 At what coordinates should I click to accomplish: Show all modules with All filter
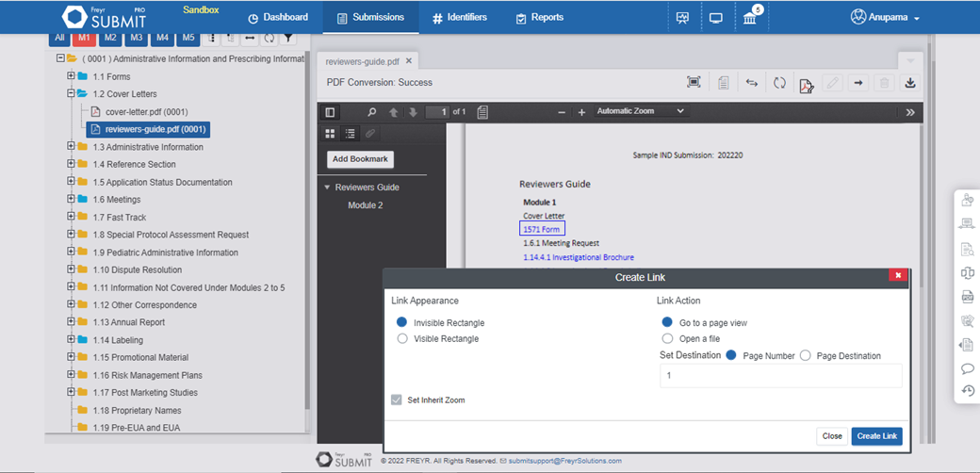[x=59, y=38]
